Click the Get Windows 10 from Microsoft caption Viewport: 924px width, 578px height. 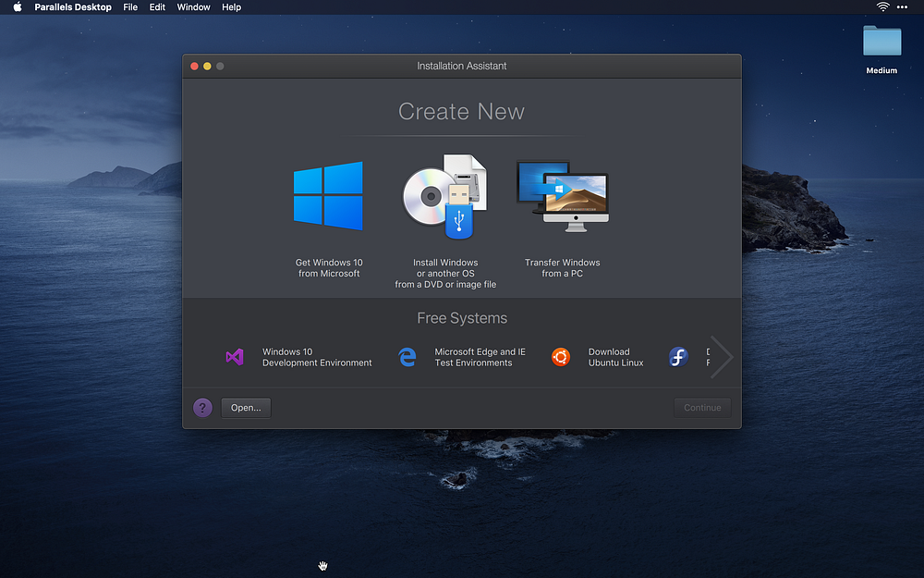pyautogui.click(x=329, y=268)
